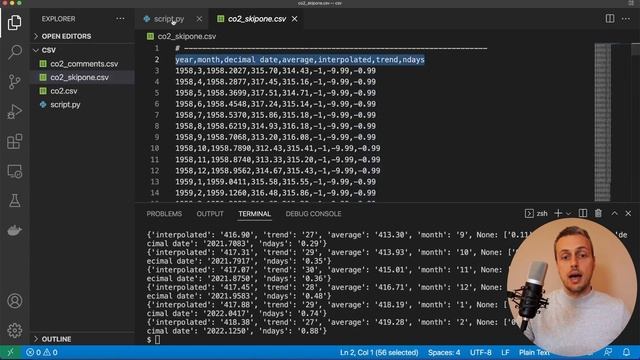Click the remote window indicator in status bar
Viewport: 640px width, 360px height.
10,353
